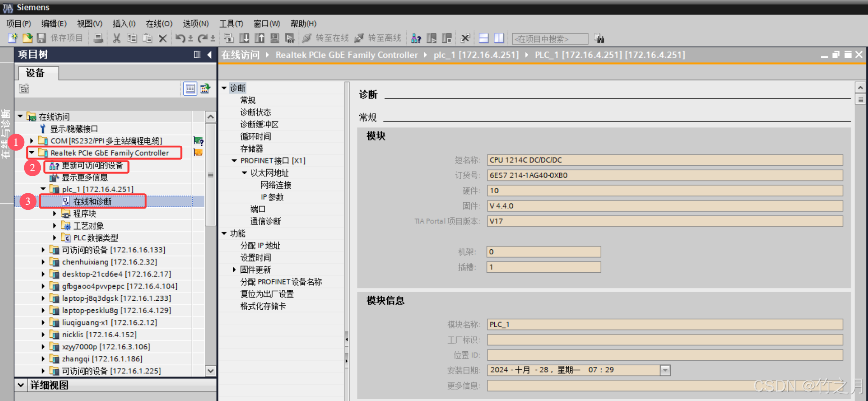Screen dimensions: 868x401
Task: Click the save project floppy icon
Action: click(41, 38)
